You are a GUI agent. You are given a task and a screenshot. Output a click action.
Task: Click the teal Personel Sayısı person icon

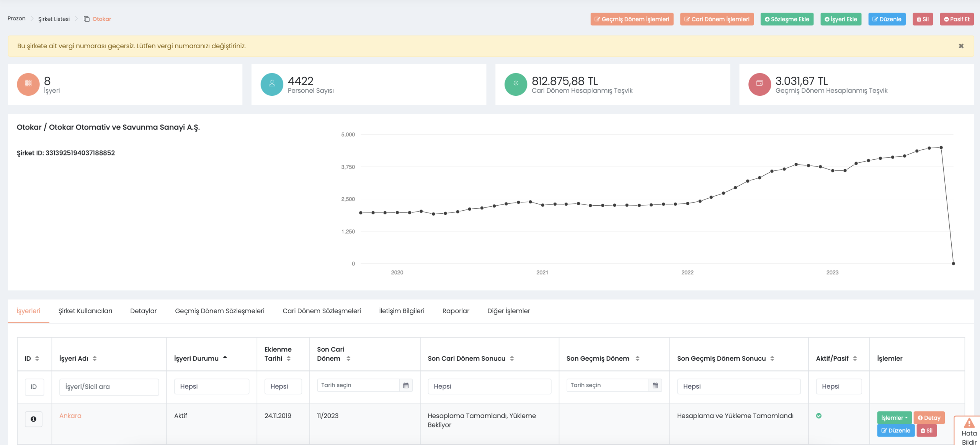272,84
